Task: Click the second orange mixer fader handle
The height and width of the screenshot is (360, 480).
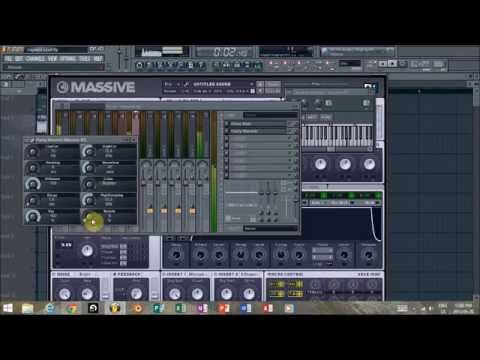Action: click(164, 211)
